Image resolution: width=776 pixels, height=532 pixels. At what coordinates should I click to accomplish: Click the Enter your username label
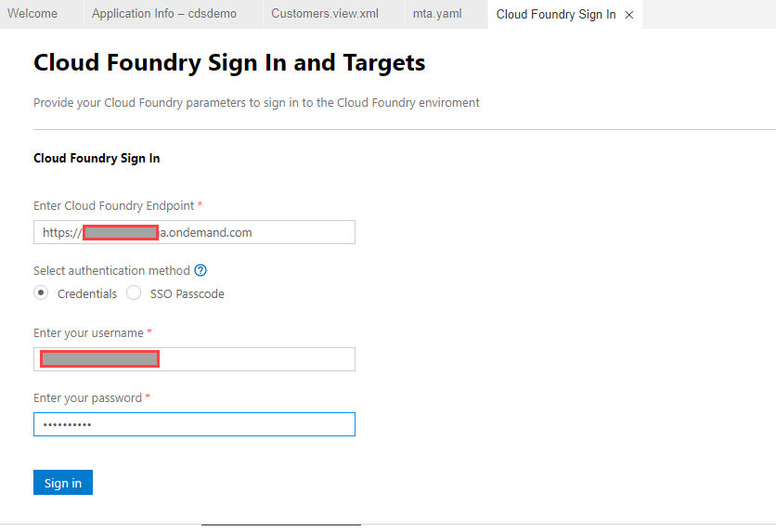coord(88,333)
